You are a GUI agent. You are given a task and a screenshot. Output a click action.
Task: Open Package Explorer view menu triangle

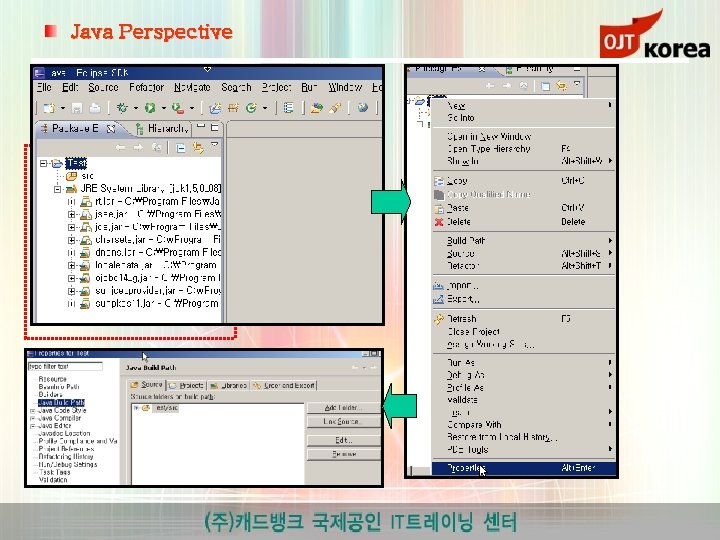pos(214,145)
